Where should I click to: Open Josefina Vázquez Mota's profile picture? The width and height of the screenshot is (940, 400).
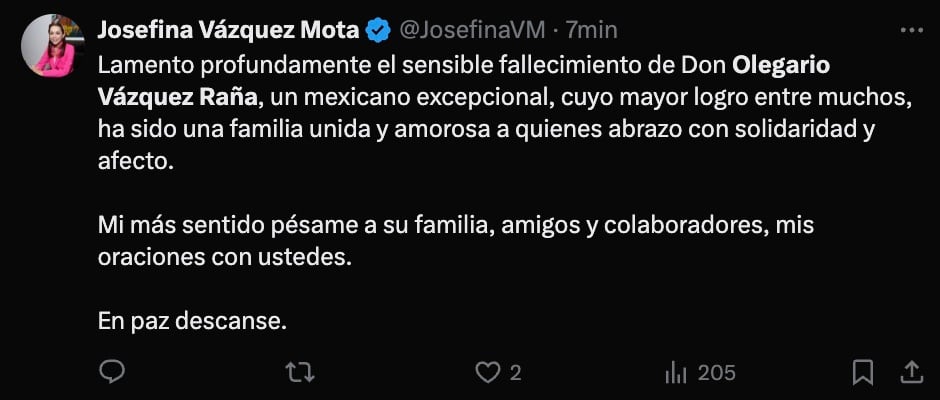point(52,45)
